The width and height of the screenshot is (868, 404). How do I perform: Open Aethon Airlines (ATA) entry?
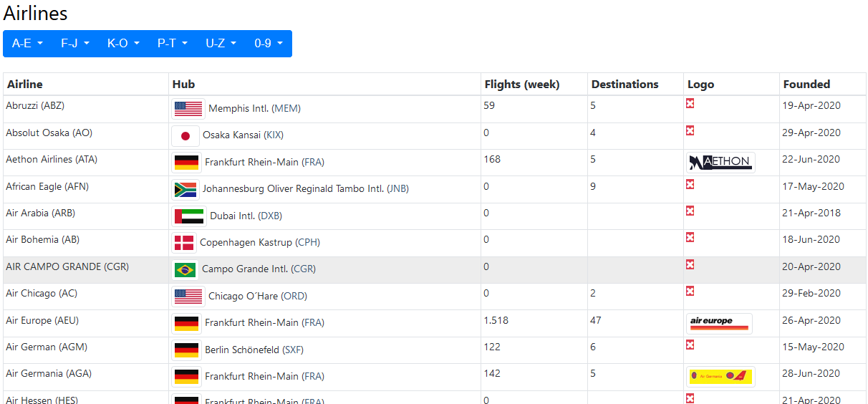[52, 159]
